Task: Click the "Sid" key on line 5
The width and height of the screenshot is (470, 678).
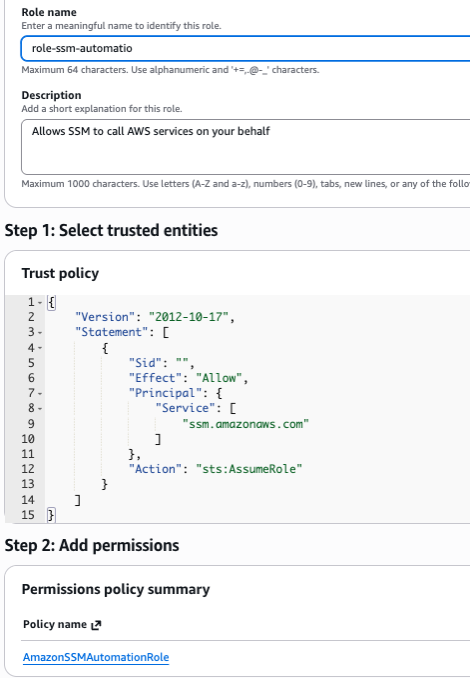Action: pyautogui.click(x=145, y=363)
